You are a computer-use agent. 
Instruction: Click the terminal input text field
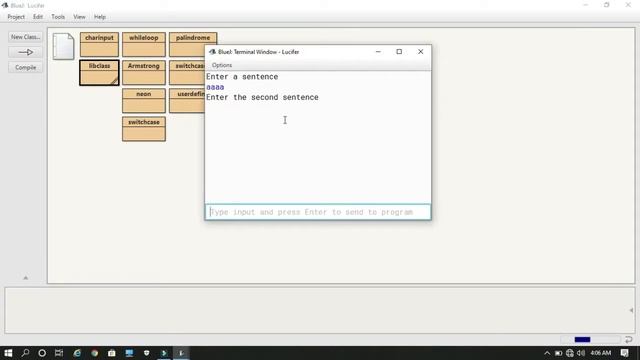[318, 212]
